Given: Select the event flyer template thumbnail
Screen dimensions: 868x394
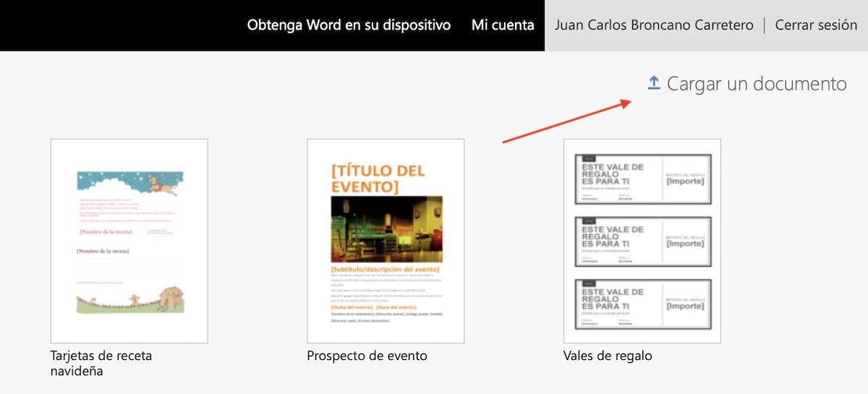Looking at the screenshot, I should pyautogui.click(x=386, y=241).
